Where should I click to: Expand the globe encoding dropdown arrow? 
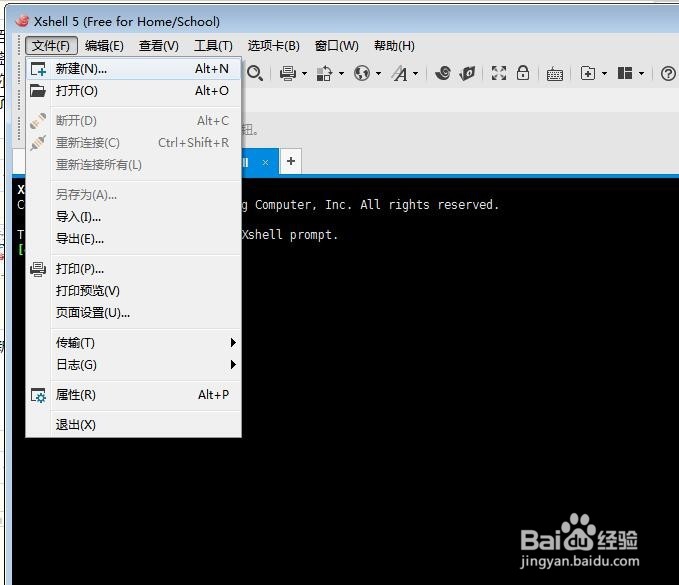pos(378,74)
